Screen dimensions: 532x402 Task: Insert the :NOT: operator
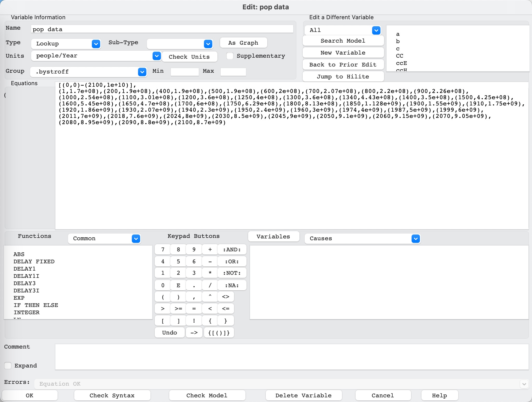232,273
